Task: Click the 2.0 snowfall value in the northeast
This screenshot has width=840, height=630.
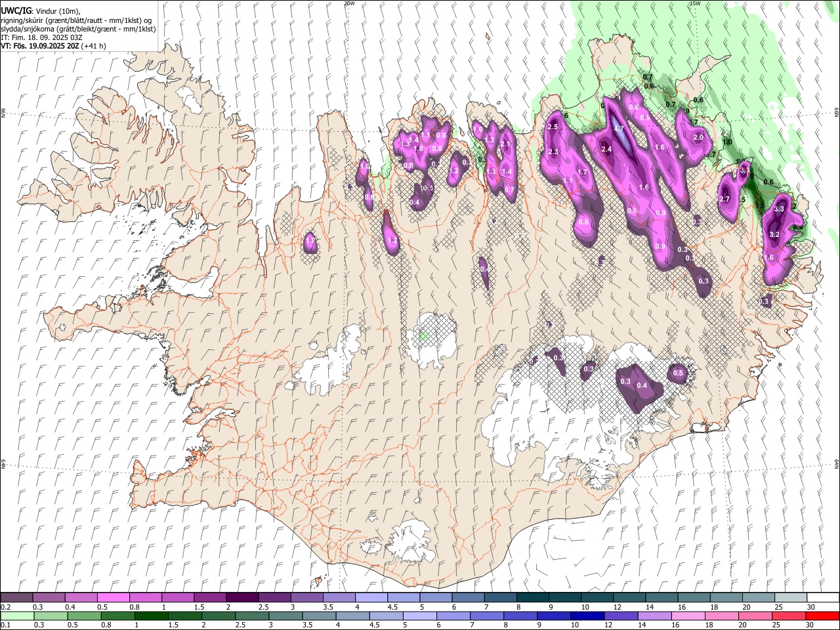Action: point(698,138)
